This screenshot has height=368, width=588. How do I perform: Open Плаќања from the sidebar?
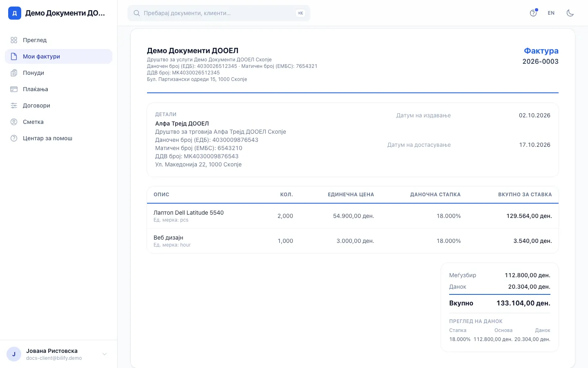[58, 89]
